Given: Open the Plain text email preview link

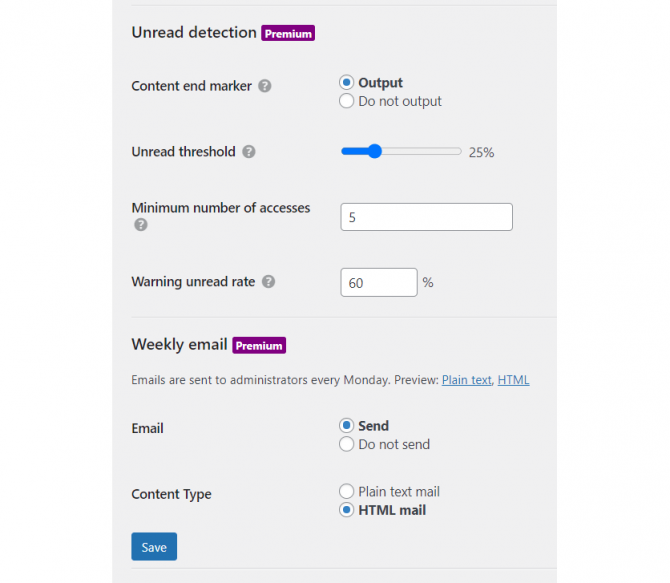Looking at the screenshot, I should click(x=467, y=380).
